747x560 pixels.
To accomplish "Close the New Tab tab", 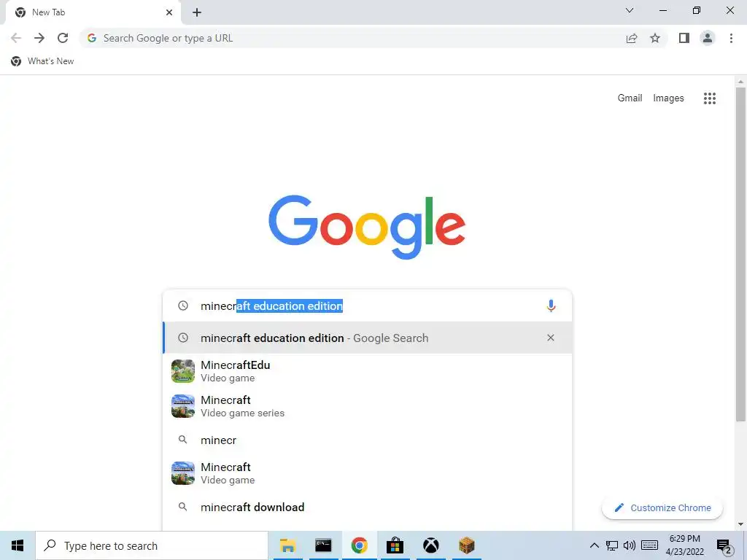I will tap(169, 12).
